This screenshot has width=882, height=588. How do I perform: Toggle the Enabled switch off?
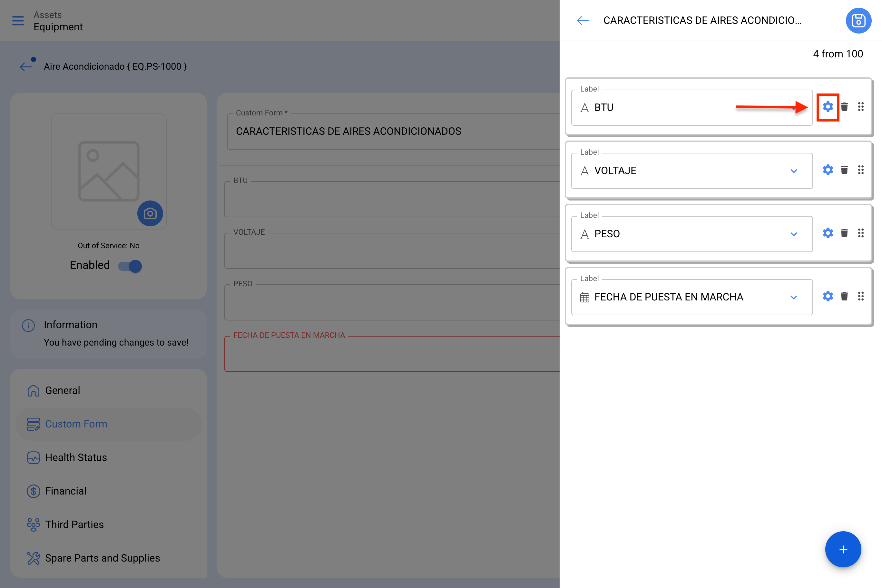(x=130, y=266)
